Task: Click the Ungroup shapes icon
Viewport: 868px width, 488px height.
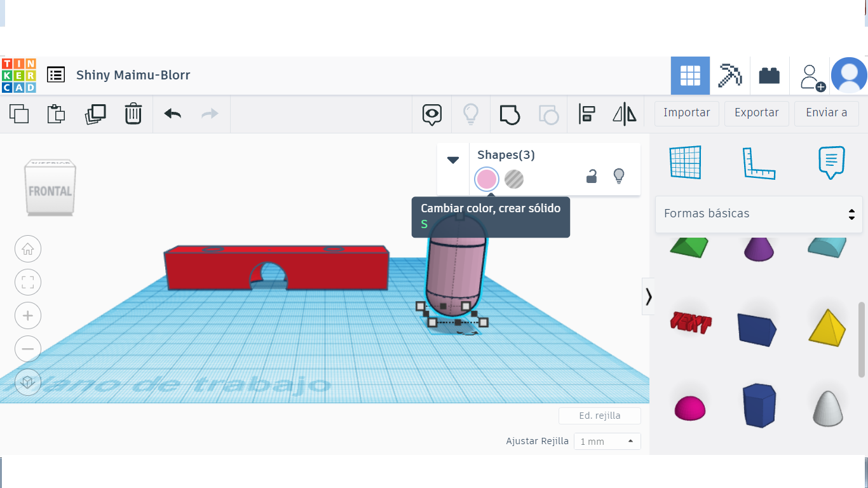Action: 548,114
